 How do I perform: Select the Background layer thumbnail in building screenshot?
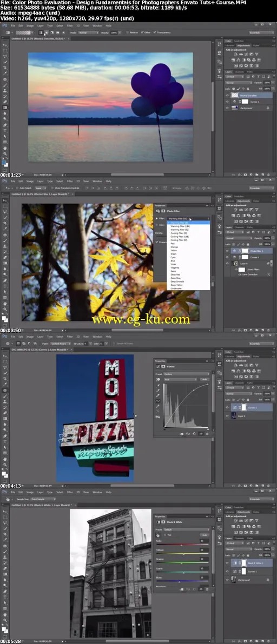click(233, 580)
